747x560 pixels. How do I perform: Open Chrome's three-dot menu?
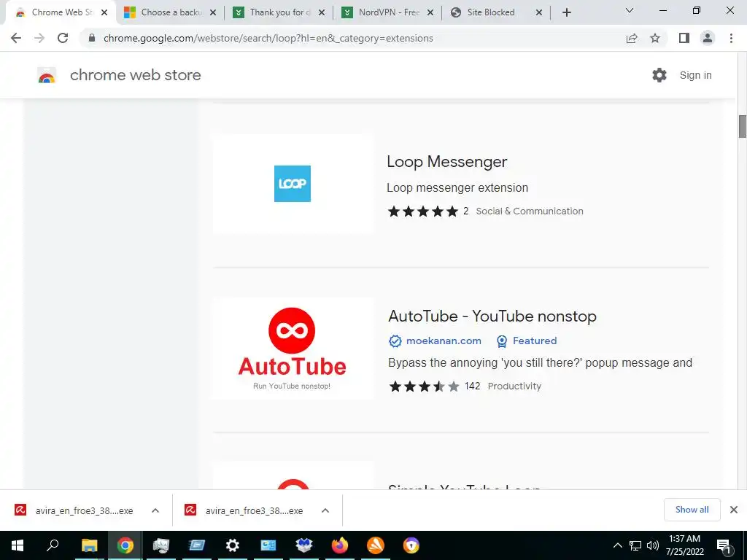tap(731, 38)
